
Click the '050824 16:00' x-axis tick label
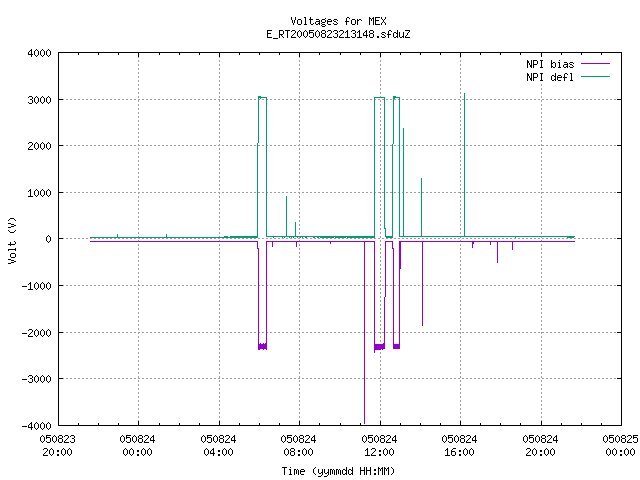[x=459, y=446]
